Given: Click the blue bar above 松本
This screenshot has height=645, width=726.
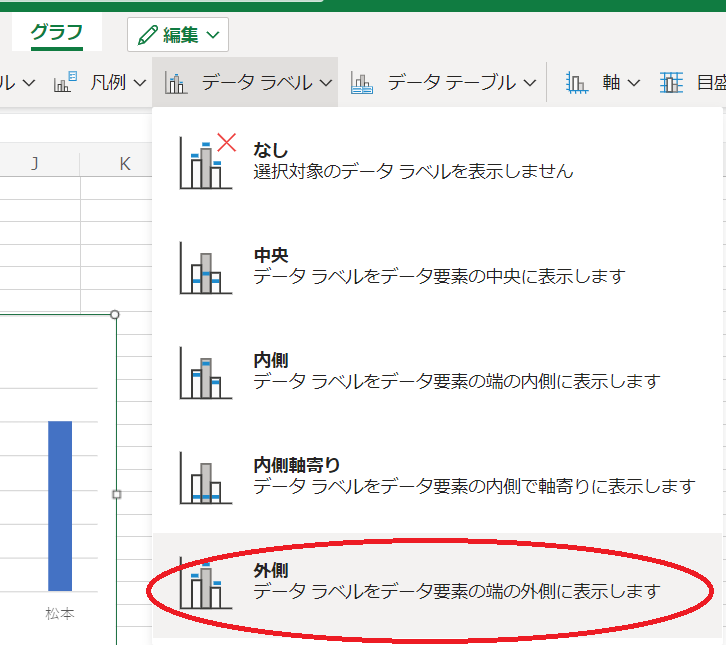Looking at the screenshot, I should (60, 505).
